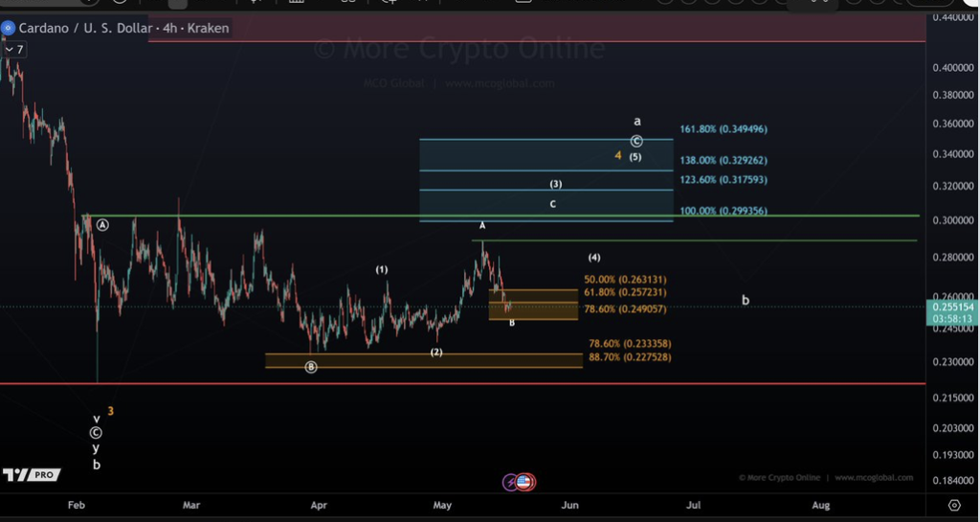Click the Aug label on time axis
This screenshot has height=522, width=980.
820,505
